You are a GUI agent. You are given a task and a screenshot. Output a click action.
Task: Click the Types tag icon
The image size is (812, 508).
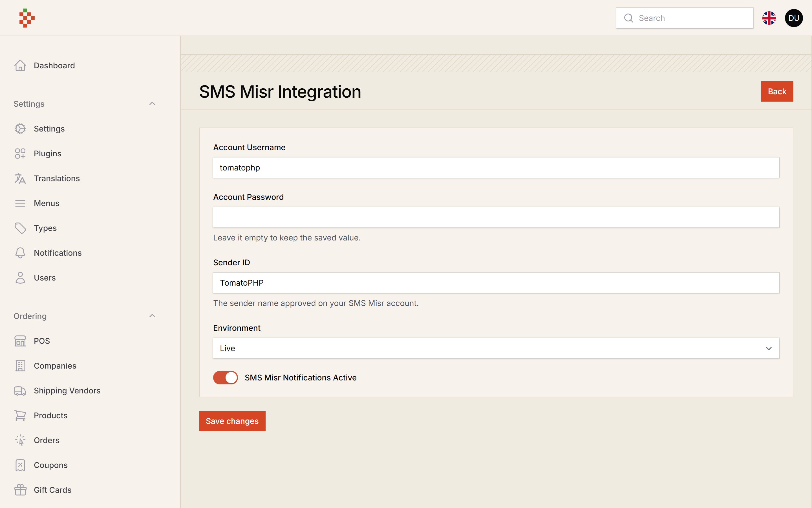pos(20,228)
